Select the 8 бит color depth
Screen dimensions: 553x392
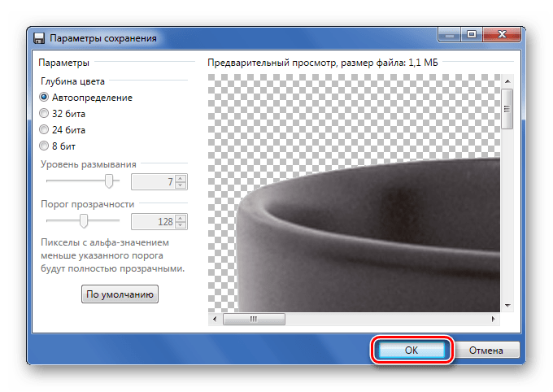coord(57,146)
